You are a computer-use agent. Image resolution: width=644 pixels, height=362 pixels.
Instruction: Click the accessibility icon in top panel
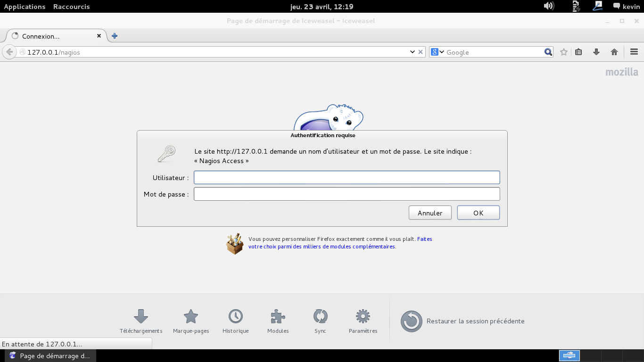598,6
